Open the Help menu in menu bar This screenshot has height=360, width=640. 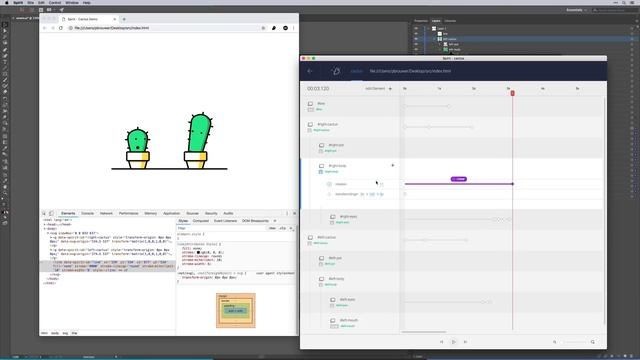[x=87, y=2]
